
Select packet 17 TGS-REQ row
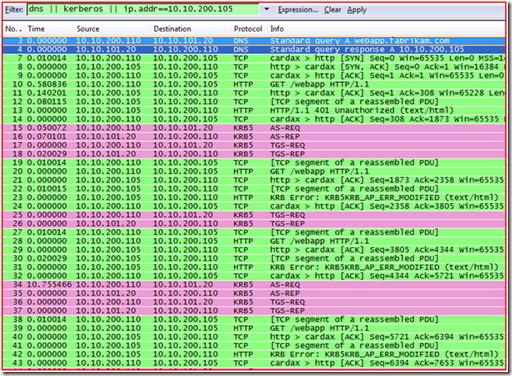254,145
